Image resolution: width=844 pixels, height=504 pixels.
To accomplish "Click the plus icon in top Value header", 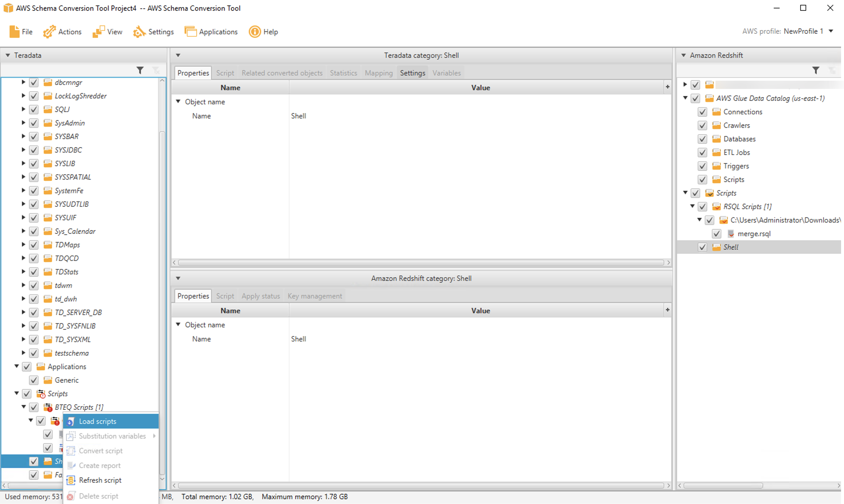I will click(x=667, y=87).
